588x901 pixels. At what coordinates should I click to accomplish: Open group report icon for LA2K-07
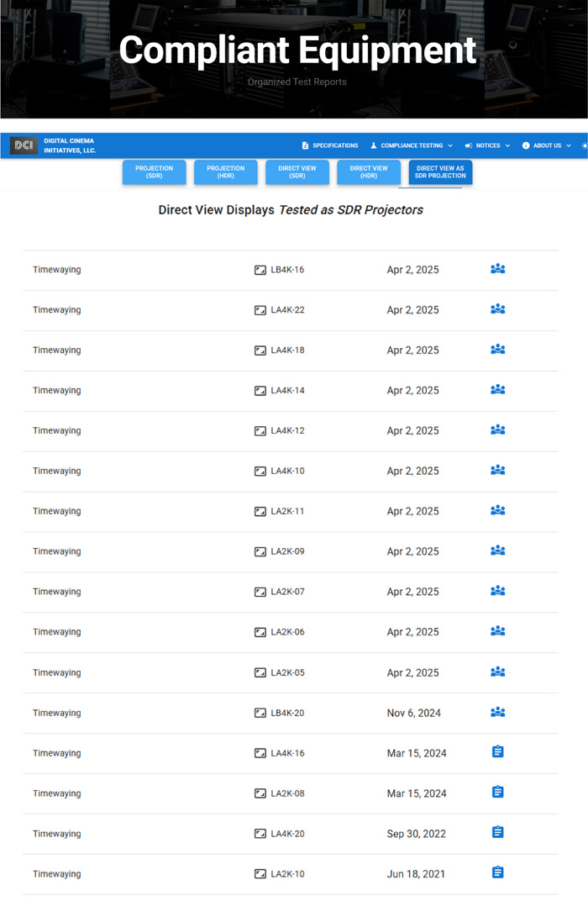click(x=498, y=591)
